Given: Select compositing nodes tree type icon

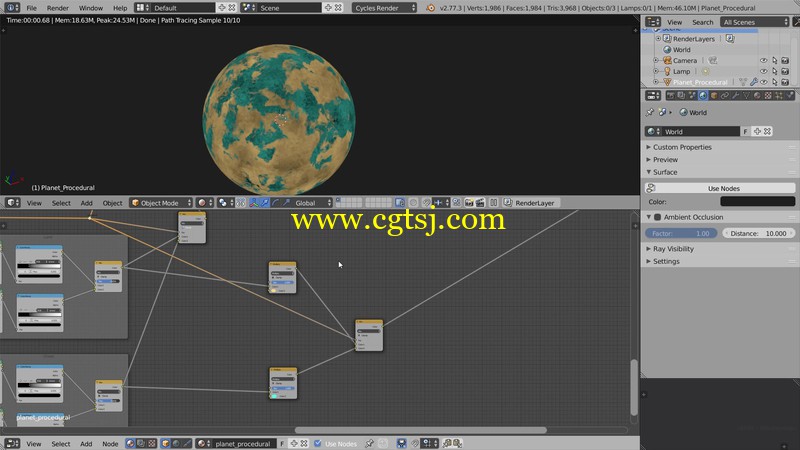Looking at the screenshot, I should pyautogui.click(x=141, y=443).
